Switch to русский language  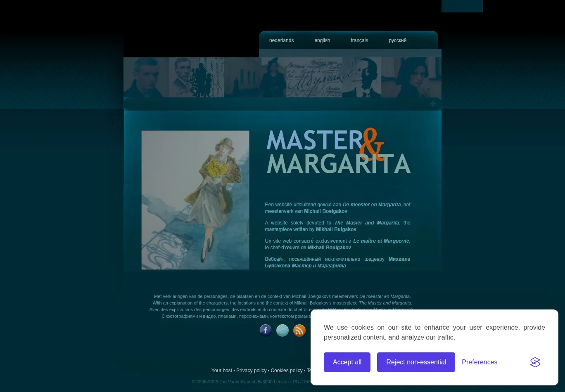[x=397, y=40]
